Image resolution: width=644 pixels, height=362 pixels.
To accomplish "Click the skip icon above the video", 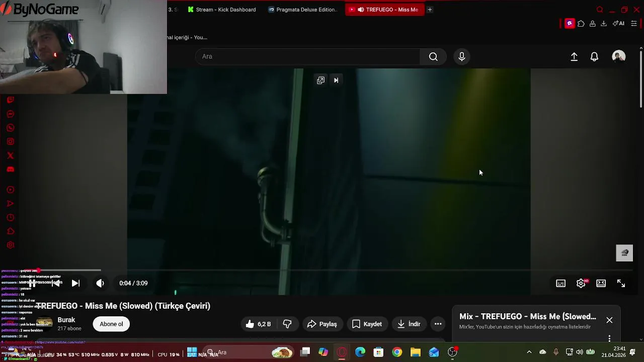I will tap(336, 80).
